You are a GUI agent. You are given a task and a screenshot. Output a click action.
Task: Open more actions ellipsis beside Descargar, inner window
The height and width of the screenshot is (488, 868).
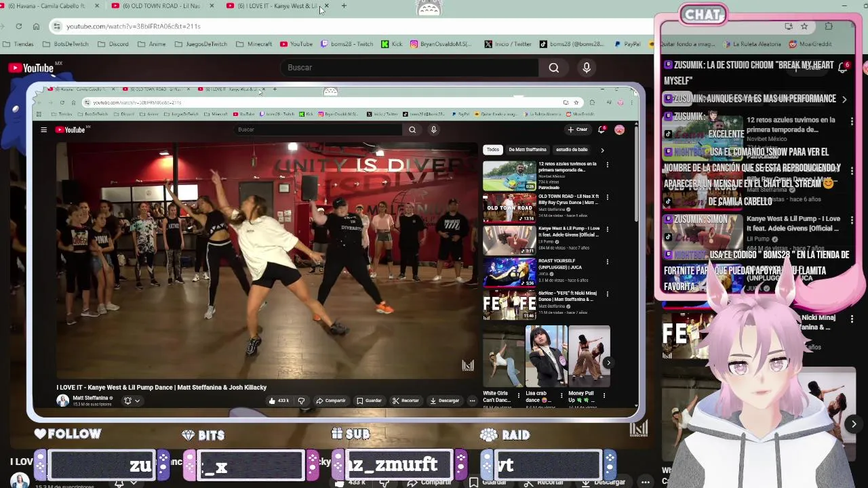tap(472, 401)
